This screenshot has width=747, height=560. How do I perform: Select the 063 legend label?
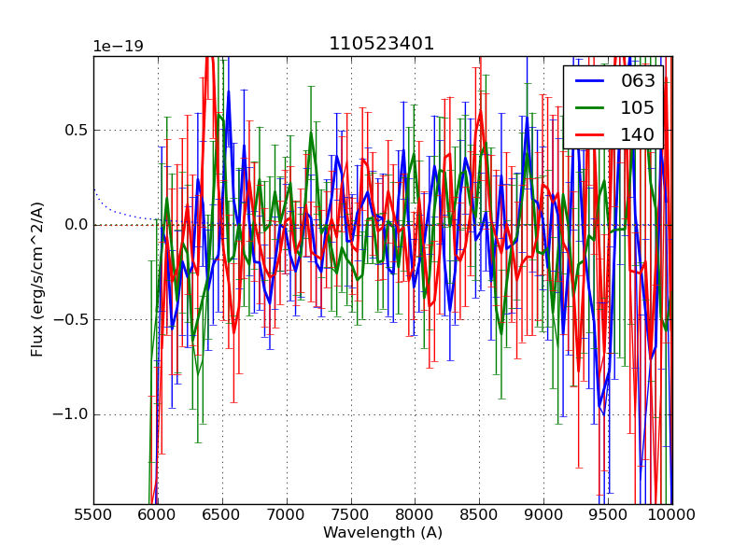[638, 81]
